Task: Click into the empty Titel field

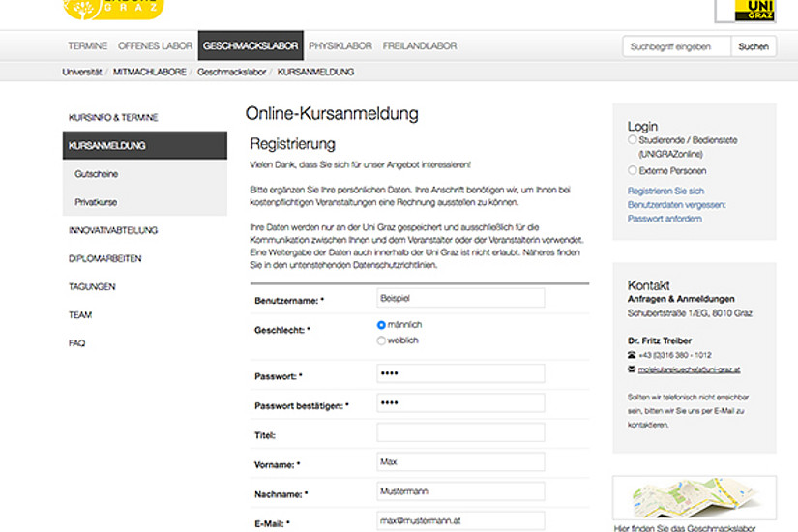Action: (460, 432)
